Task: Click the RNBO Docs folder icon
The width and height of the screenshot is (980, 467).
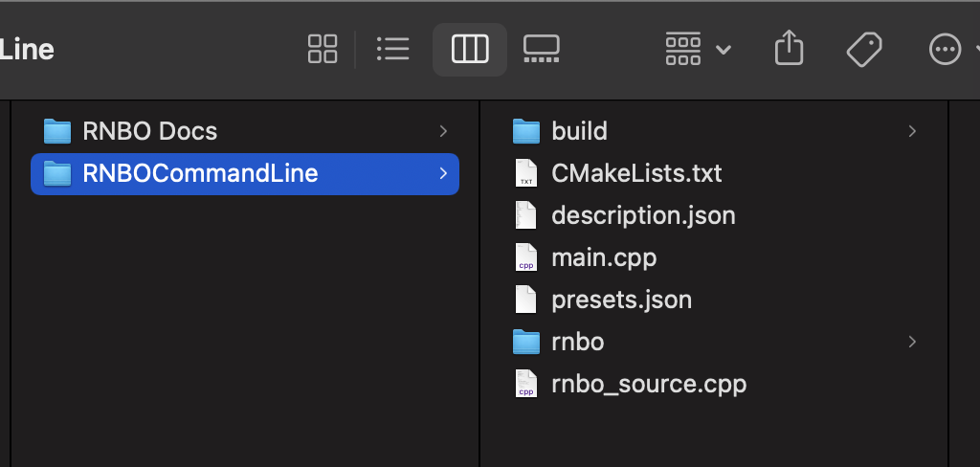Action: click(x=57, y=131)
